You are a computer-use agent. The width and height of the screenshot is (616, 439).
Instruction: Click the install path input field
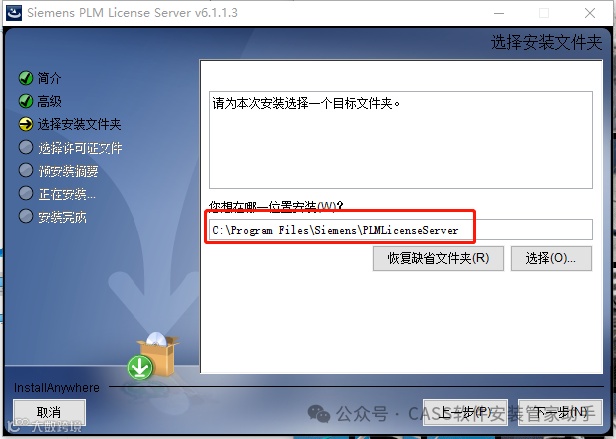(401, 230)
